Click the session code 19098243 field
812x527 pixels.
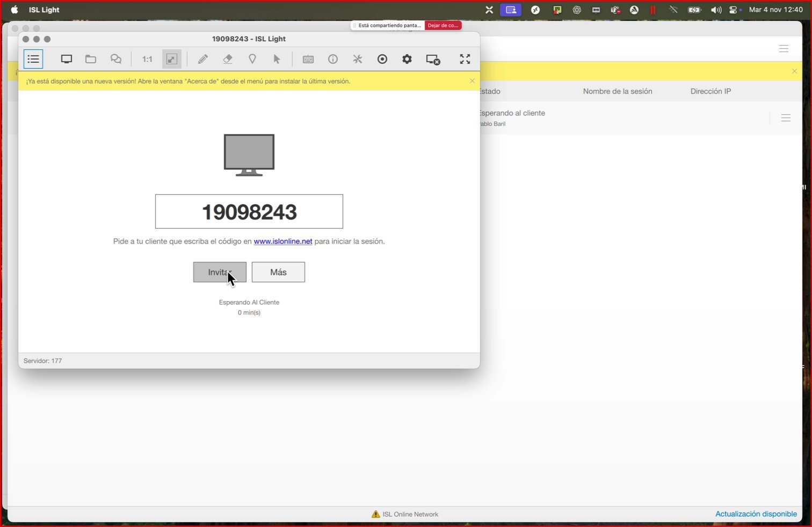click(x=249, y=211)
